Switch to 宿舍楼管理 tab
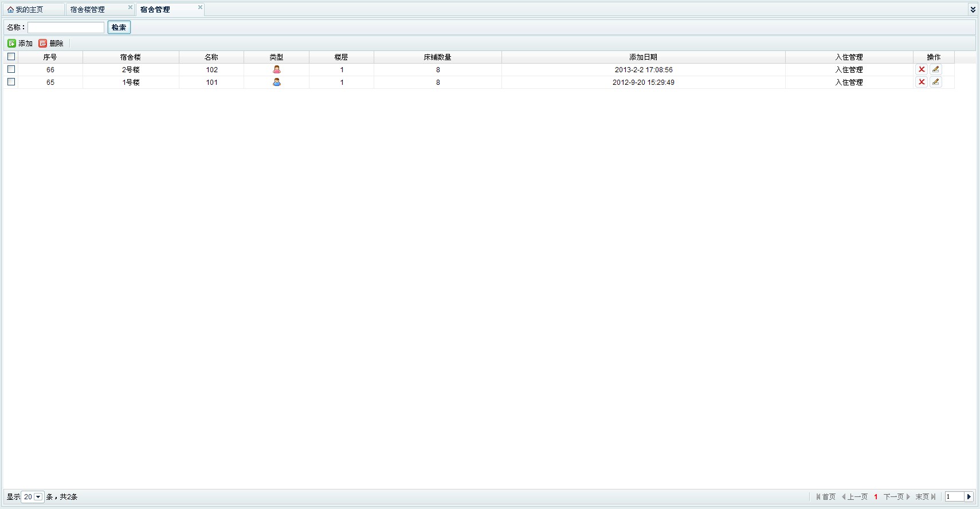 click(x=100, y=10)
